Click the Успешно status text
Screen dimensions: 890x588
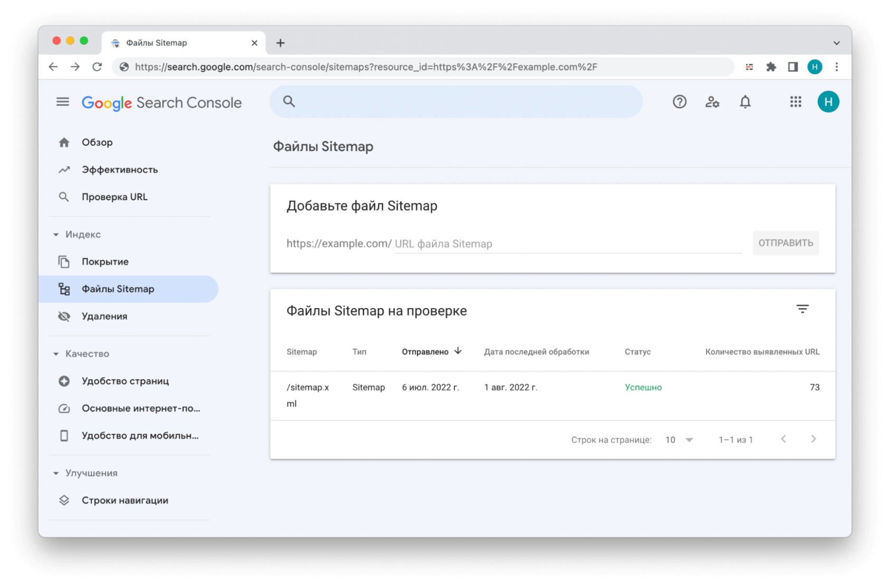(643, 387)
